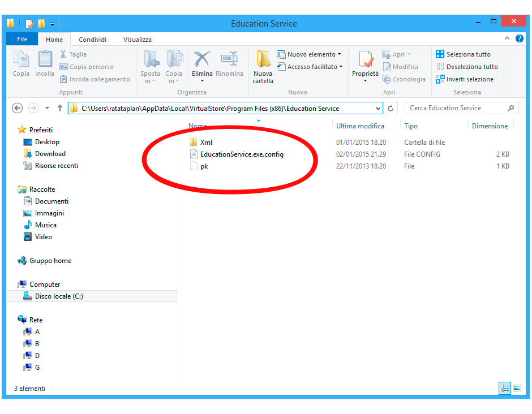
Task: Select the Xml folder
Action: coord(201,143)
